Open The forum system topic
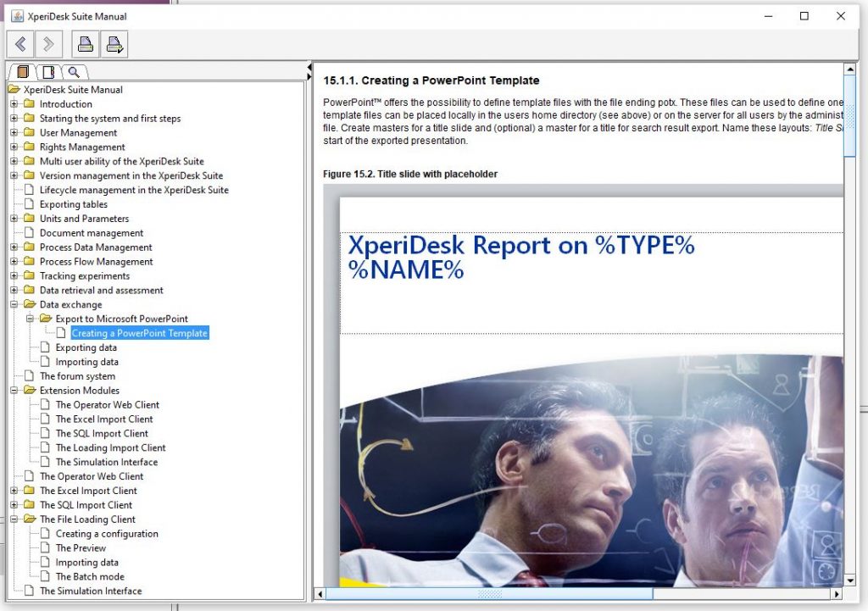Image resolution: width=868 pixels, height=611 pixels. tap(77, 376)
